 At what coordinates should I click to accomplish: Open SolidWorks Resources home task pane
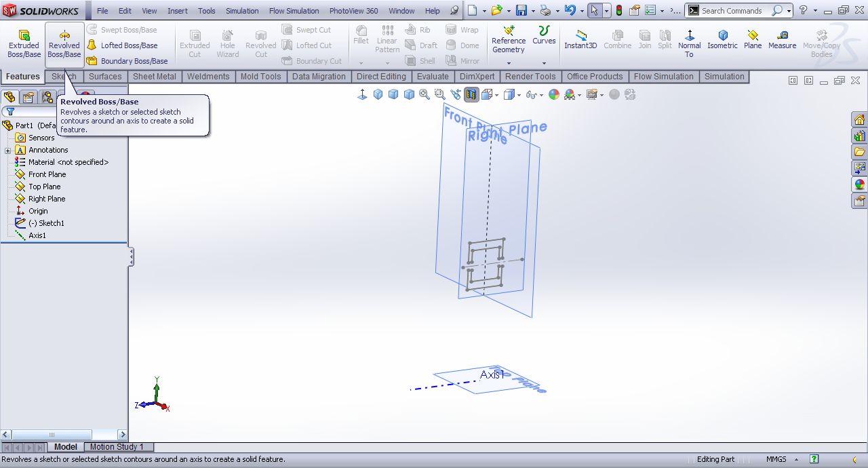859,119
